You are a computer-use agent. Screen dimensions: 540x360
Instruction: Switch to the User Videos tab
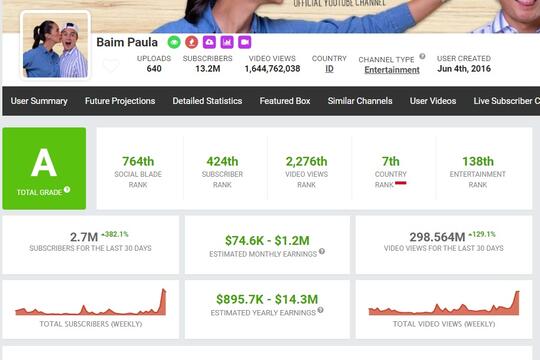[433, 101]
